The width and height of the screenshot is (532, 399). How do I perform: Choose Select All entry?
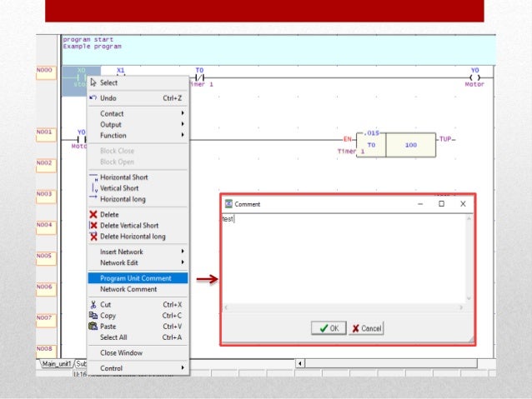click(138, 337)
